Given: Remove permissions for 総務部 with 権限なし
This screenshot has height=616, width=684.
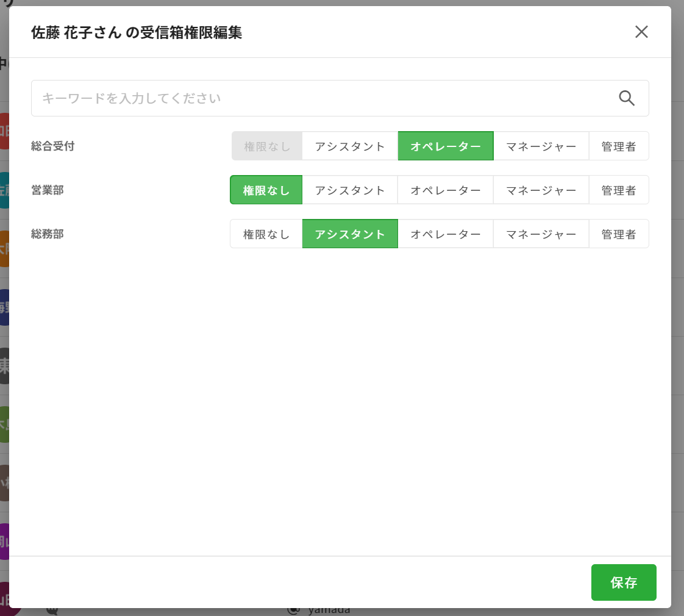Looking at the screenshot, I should pos(266,234).
